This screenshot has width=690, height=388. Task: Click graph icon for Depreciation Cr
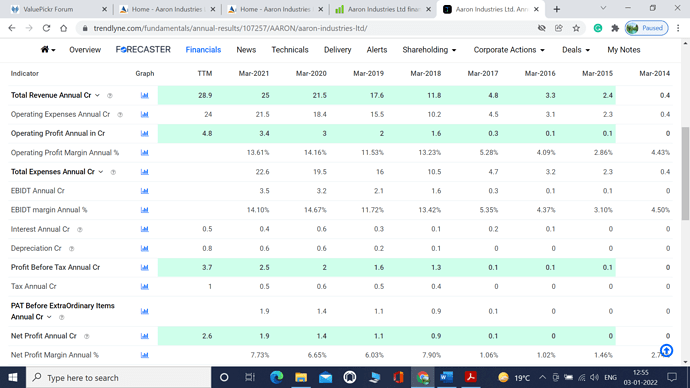click(144, 249)
